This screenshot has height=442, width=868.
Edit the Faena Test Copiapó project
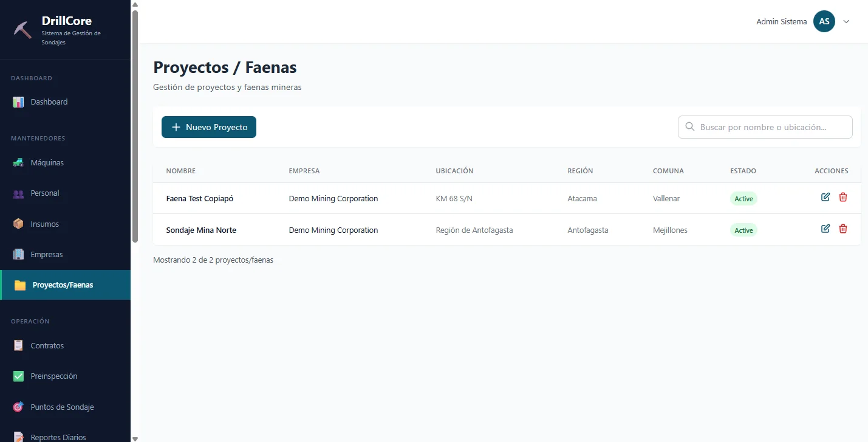(x=825, y=197)
